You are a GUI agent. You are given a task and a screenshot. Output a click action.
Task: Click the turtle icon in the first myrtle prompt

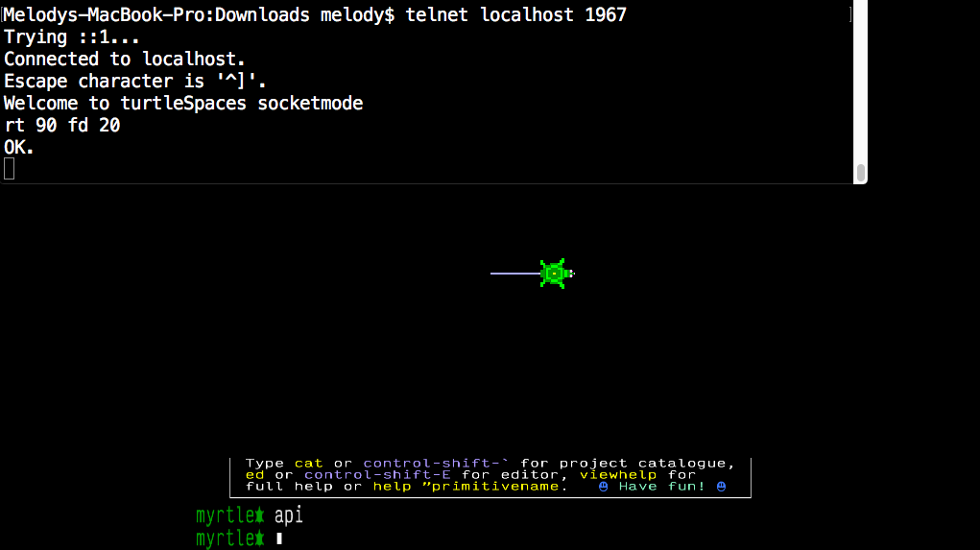click(x=260, y=515)
